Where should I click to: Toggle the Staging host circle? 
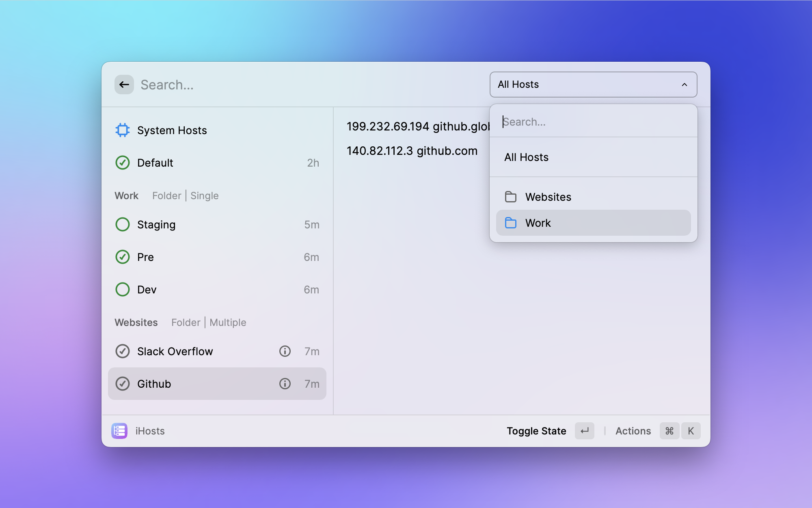pos(122,224)
